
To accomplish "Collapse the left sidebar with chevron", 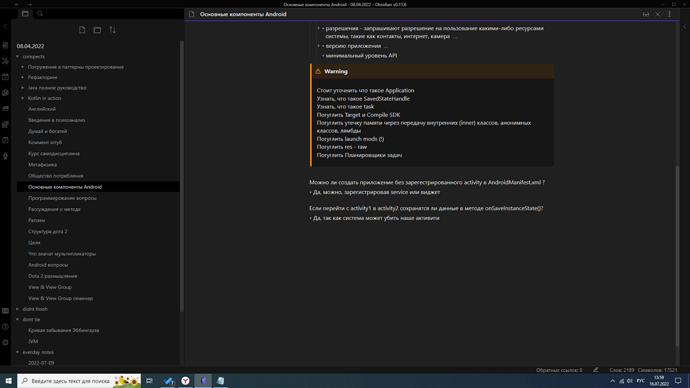I will click(5, 26).
